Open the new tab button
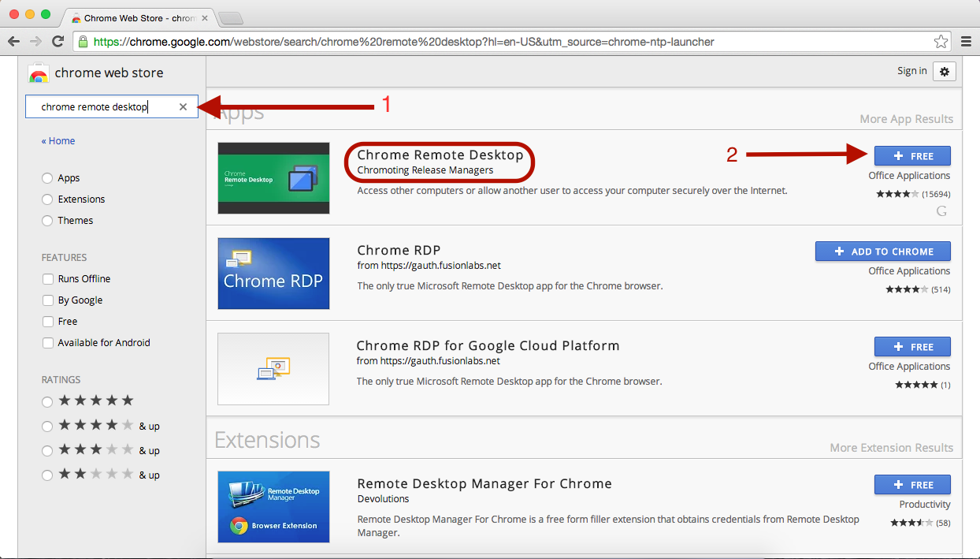This screenshot has width=980, height=559. point(229,17)
